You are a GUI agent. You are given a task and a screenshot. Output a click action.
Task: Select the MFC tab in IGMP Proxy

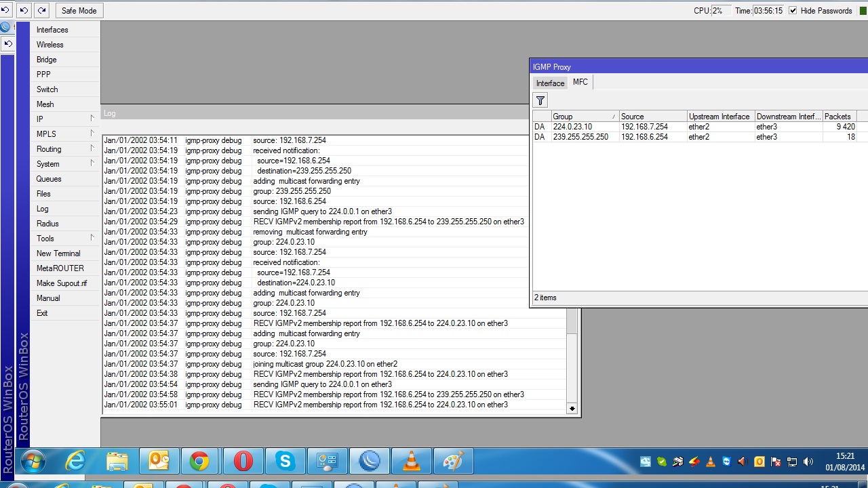[580, 82]
